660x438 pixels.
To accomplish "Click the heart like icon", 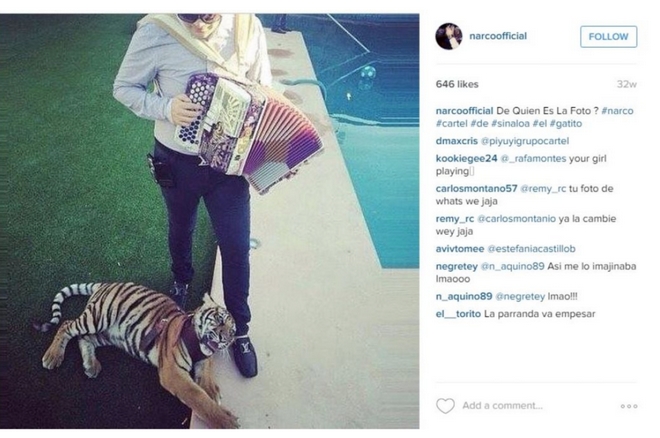I will [x=445, y=406].
